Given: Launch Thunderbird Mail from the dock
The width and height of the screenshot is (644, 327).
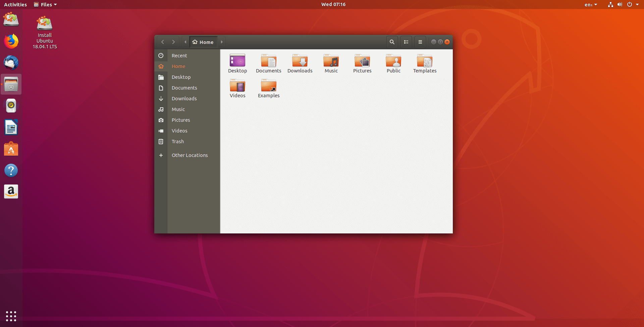Looking at the screenshot, I should (11, 63).
